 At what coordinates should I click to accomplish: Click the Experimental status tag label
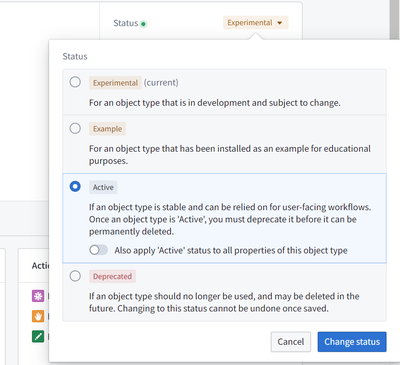(115, 83)
